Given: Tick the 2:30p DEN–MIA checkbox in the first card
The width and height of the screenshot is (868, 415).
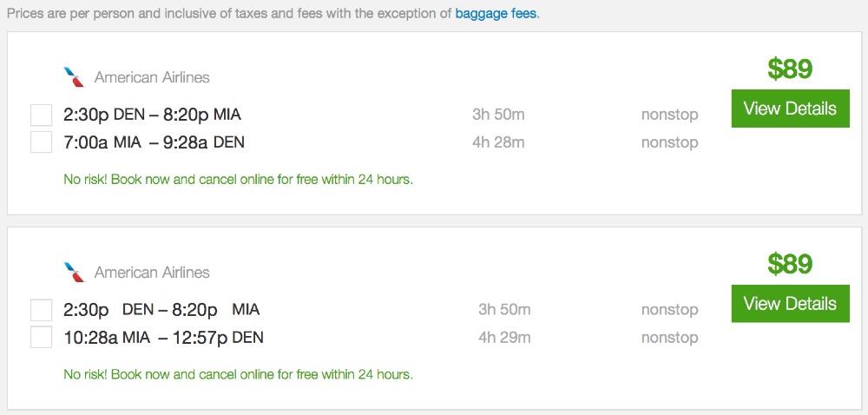Looking at the screenshot, I should point(41,115).
